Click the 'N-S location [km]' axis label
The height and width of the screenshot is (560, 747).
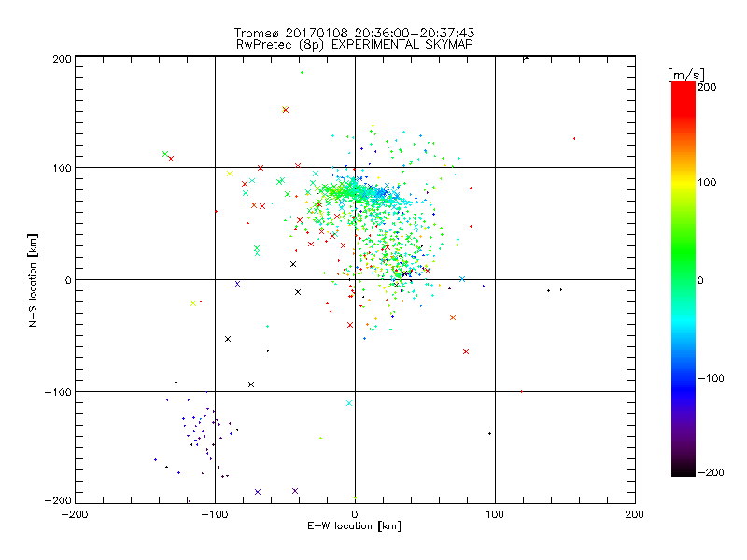tap(33, 281)
